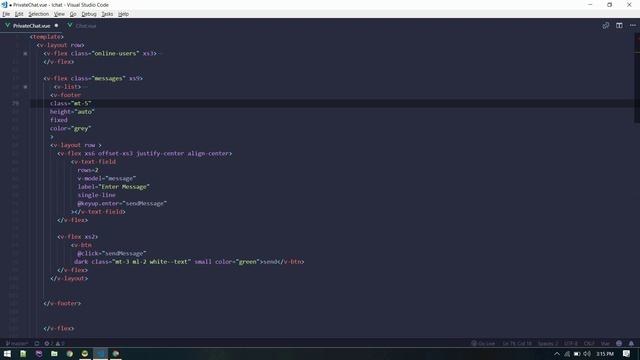640x360 pixels.
Task: Open the Help menu
Action: (123, 14)
